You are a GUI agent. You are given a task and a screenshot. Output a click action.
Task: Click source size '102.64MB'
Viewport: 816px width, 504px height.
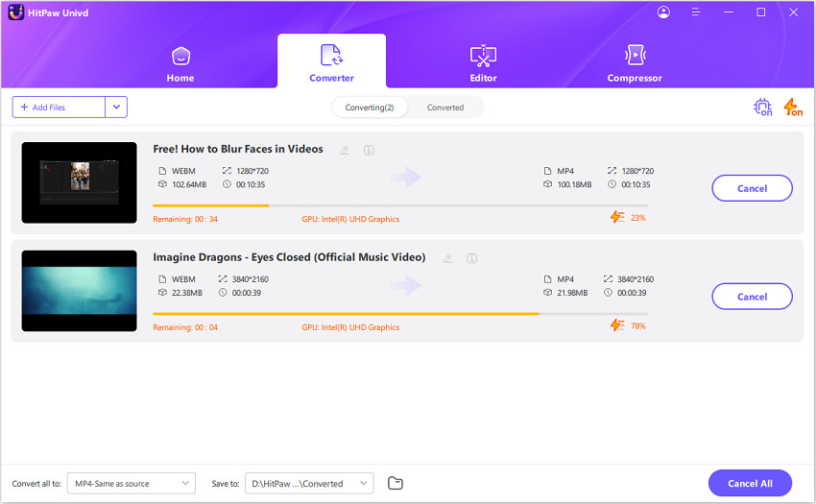pos(189,184)
